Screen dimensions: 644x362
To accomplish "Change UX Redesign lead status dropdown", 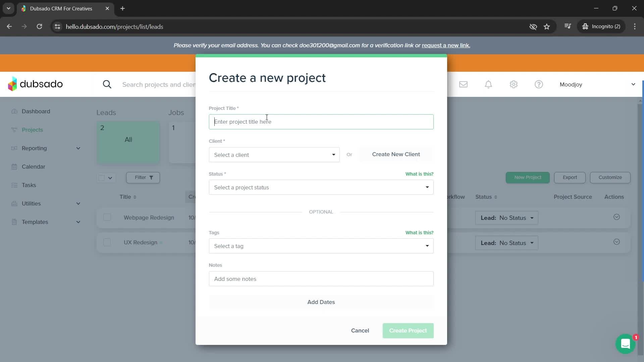I will click(506, 243).
